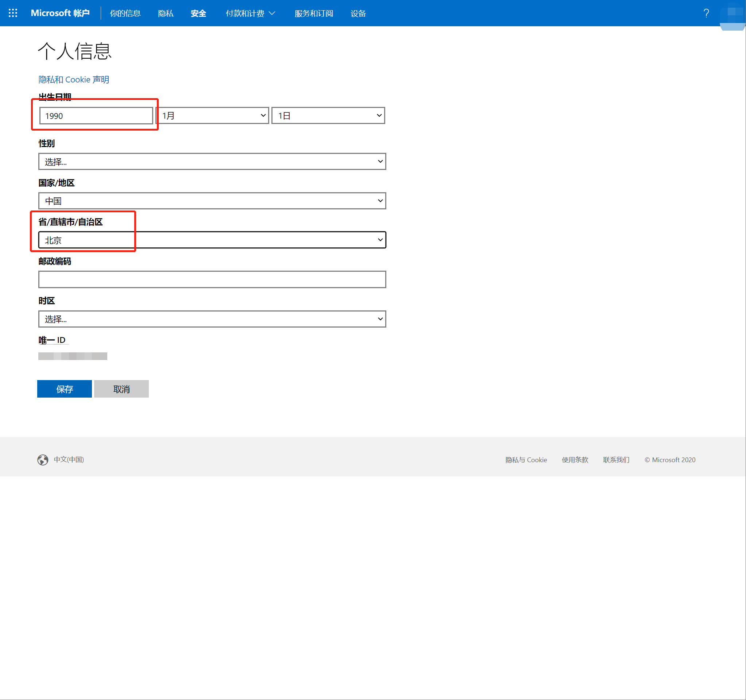Open the account profile avatar
Image resolution: width=746 pixels, height=700 pixels.
733,15
